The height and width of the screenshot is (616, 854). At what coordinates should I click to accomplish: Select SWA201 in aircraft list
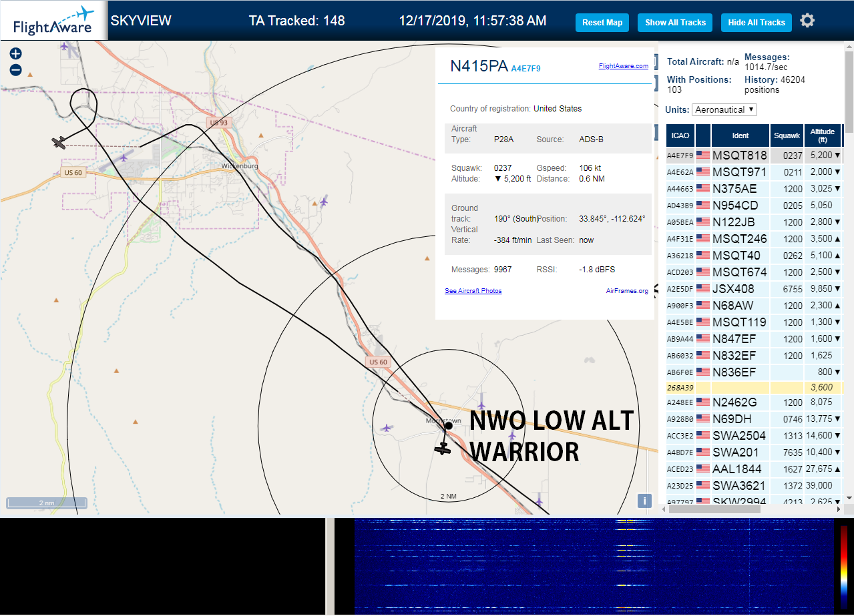(x=754, y=452)
